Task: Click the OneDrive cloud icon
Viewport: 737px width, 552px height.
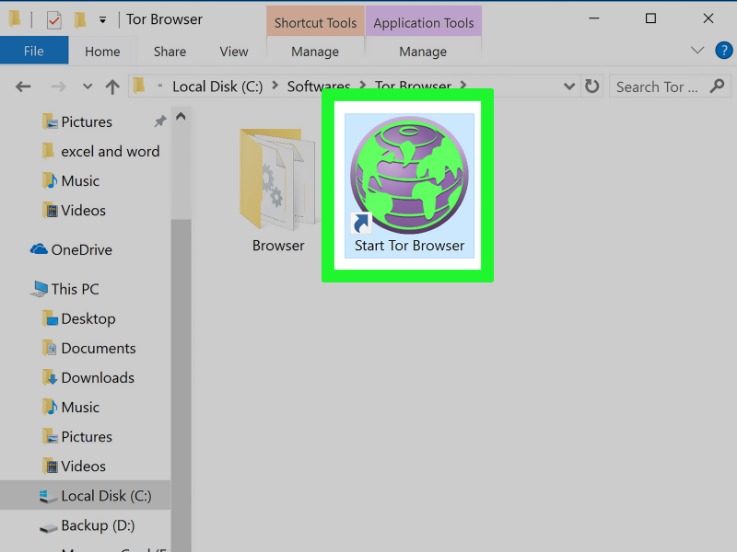Action: [x=39, y=249]
